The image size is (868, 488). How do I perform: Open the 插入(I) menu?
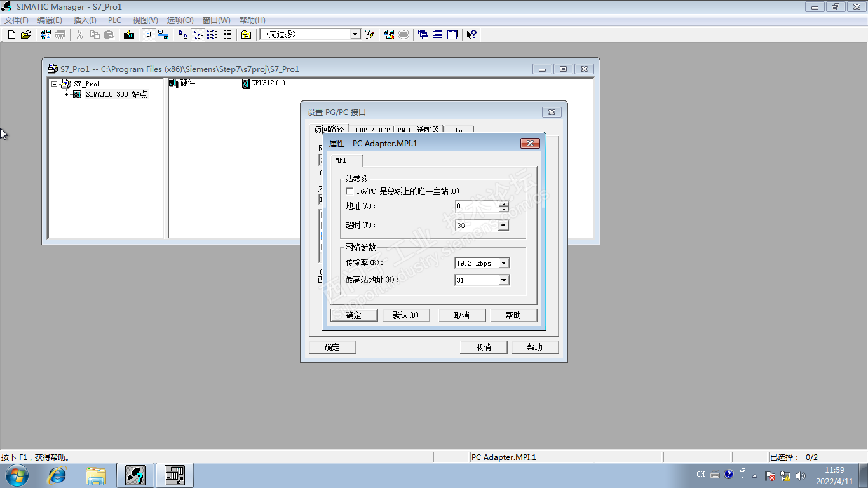coord(85,20)
